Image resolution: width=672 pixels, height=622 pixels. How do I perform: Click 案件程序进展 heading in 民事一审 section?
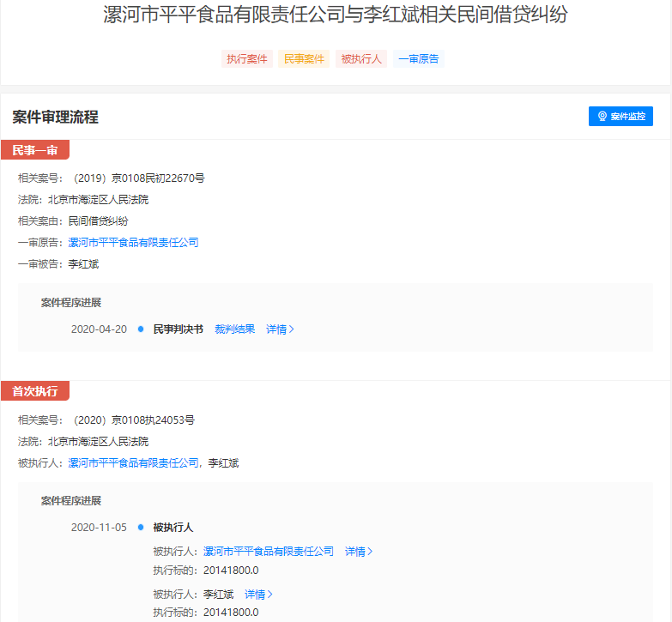pos(71,303)
